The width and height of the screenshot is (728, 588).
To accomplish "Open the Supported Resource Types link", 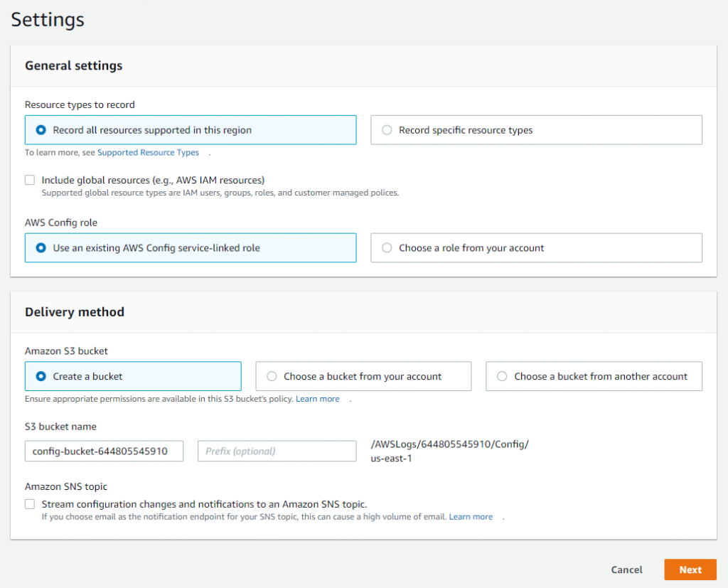I will coord(148,153).
